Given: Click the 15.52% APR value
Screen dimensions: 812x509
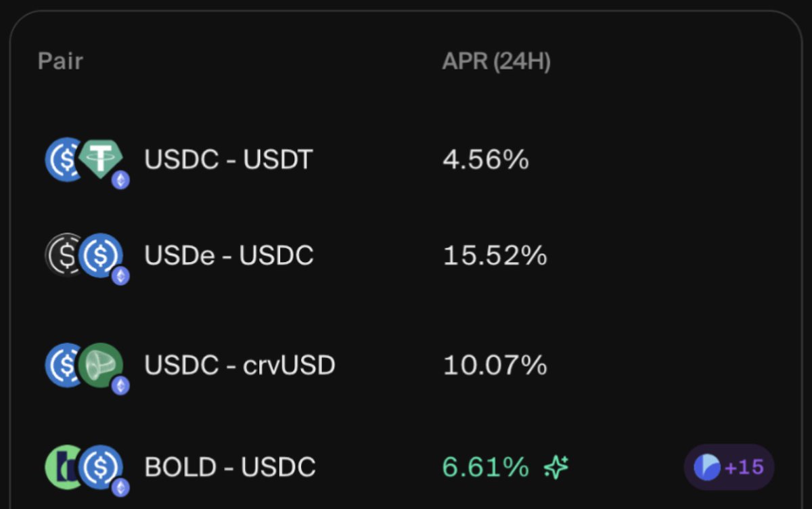Looking at the screenshot, I should [x=495, y=255].
